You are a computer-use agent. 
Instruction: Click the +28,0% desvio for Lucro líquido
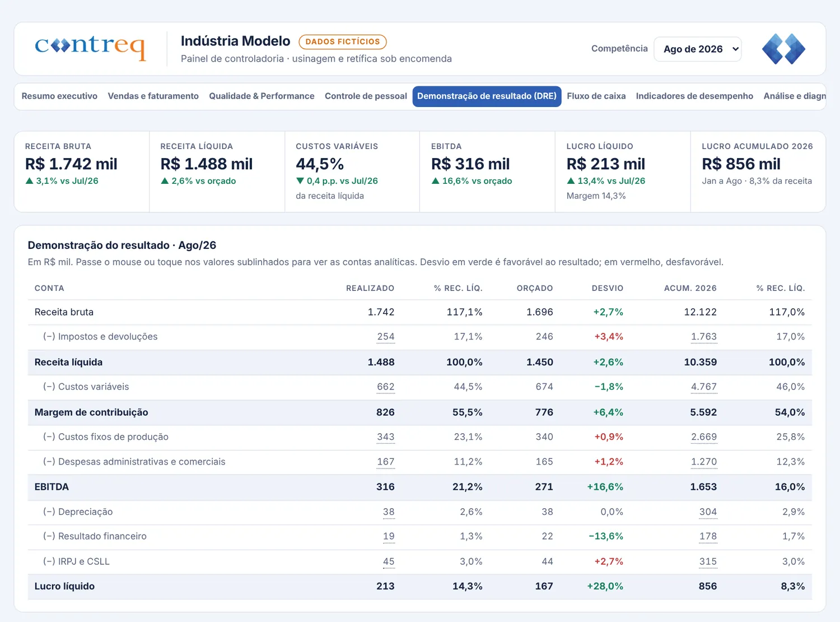coord(605,586)
